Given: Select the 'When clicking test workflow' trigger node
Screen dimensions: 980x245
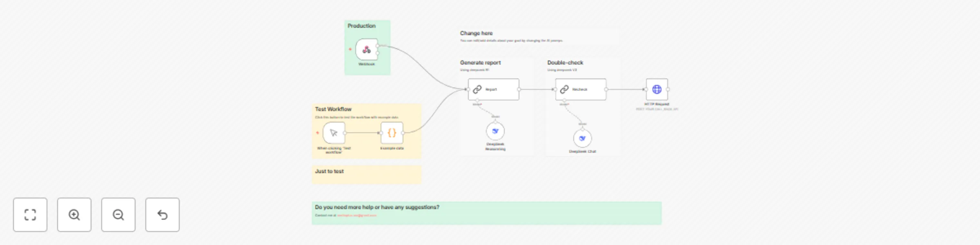Looking at the screenshot, I should click(x=334, y=133).
